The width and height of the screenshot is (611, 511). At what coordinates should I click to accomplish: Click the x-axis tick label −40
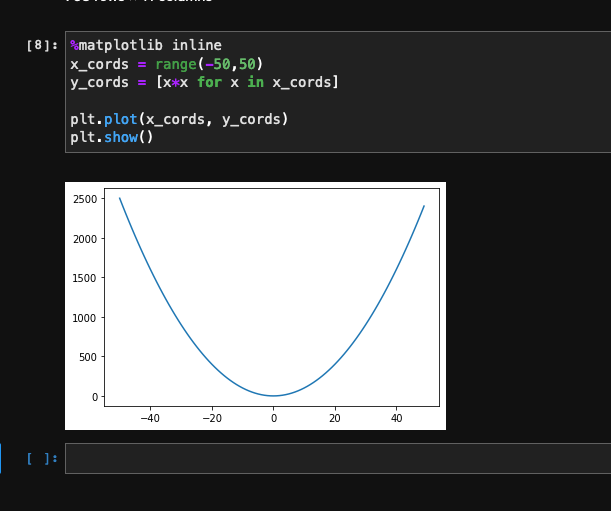(x=150, y=418)
